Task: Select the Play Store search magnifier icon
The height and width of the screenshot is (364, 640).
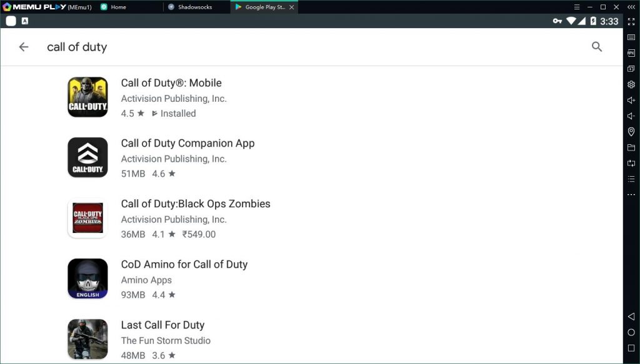Action: click(x=597, y=46)
